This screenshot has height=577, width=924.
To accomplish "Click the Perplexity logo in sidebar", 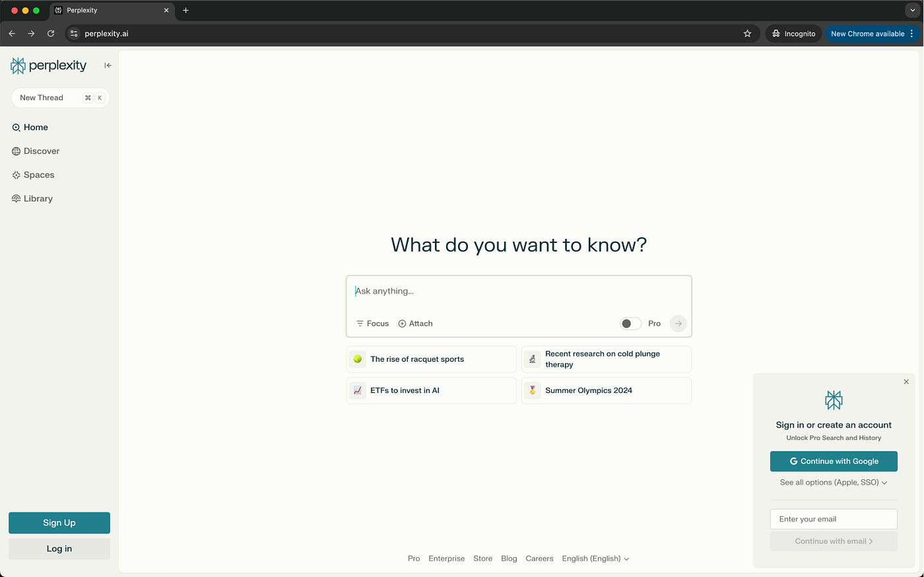I will [48, 65].
